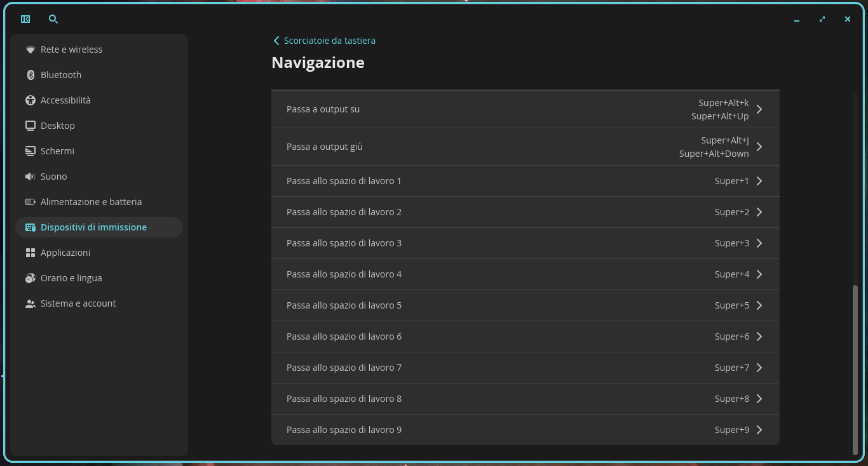Viewport: 868px width, 466px height.
Task: Expand chevron for spazio di lavoro 9
Action: [x=759, y=430]
